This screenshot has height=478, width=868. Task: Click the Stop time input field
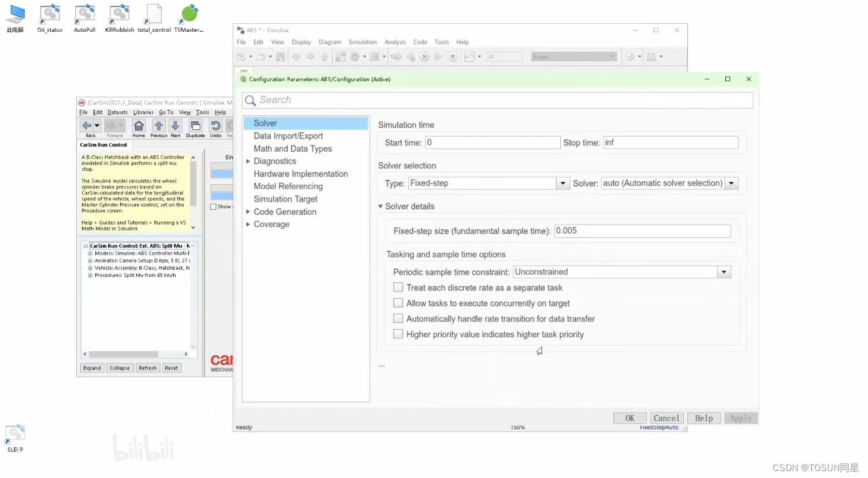pos(670,143)
